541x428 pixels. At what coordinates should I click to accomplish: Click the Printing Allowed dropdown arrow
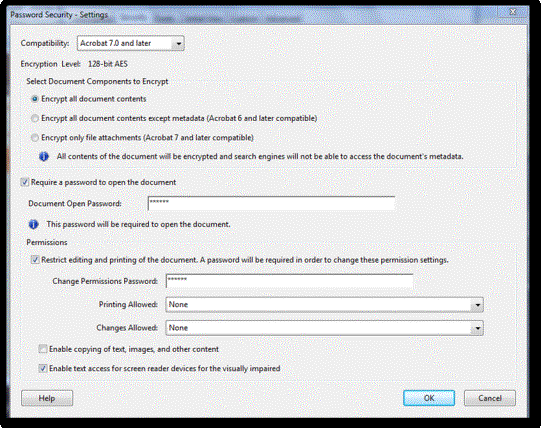(x=478, y=305)
